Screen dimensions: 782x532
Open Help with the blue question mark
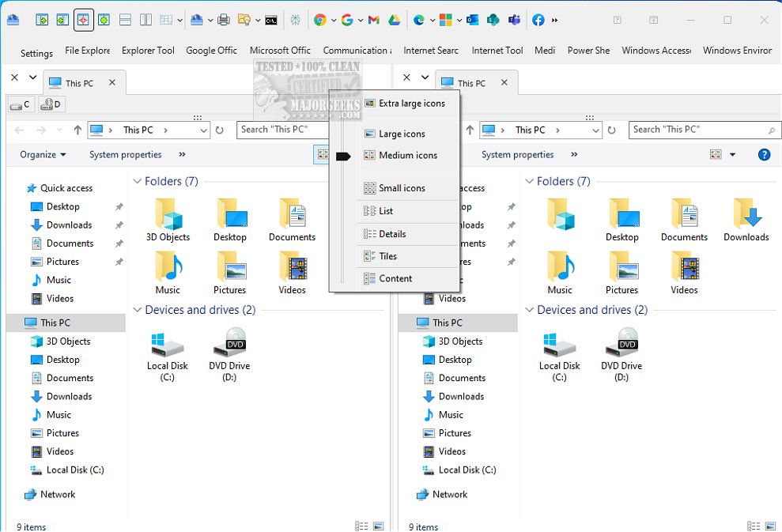[764, 155]
